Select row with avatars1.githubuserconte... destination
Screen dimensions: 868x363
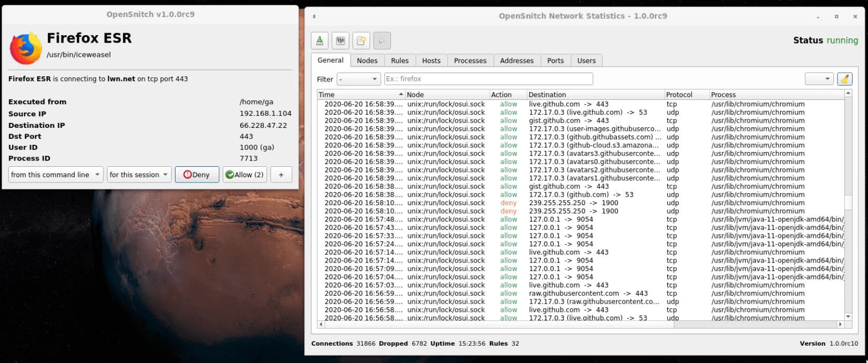point(581,178)
